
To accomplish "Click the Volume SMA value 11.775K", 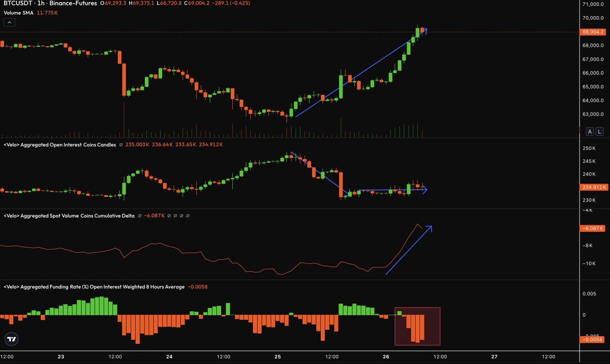I will tap(47, 12).
